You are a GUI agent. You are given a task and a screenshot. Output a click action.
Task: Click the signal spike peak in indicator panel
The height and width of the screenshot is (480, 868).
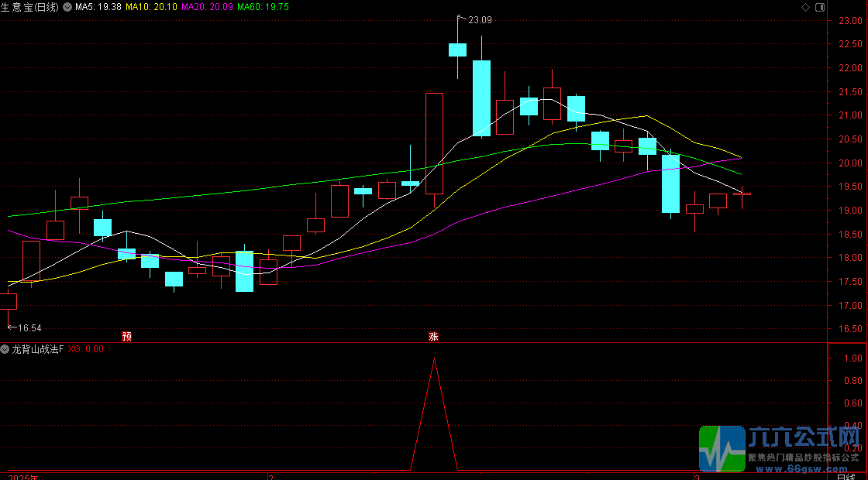click(x=434, y=358)
